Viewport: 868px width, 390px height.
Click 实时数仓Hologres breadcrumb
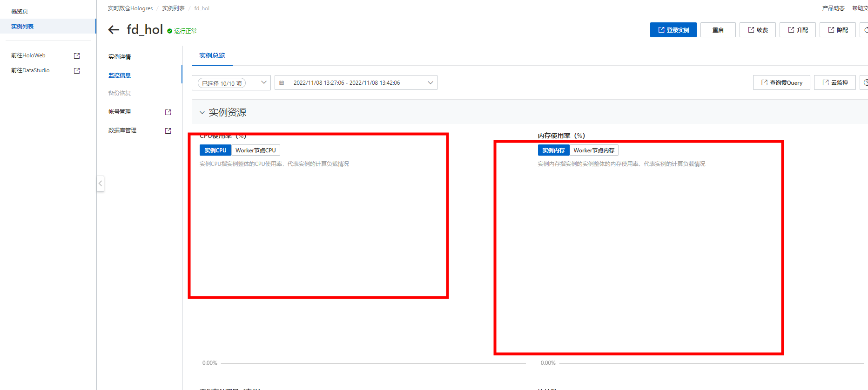[x=130, y=8]
